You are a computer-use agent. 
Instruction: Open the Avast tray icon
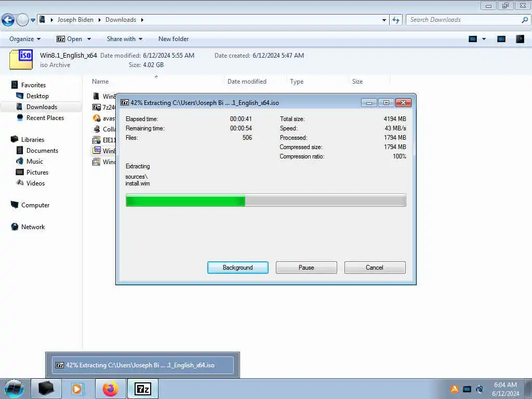[x=454, y=389]
